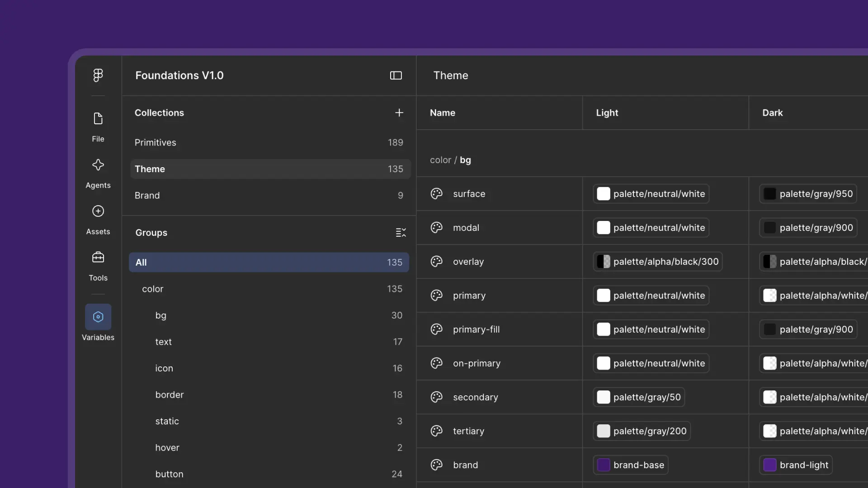Viewport: 868px width, 488px height.
Task: Click palette icon of brand variable
Action: 437,465
